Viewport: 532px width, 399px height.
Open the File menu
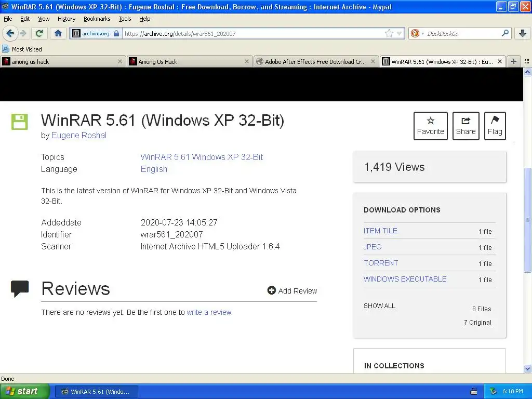[x=8, y=19]
